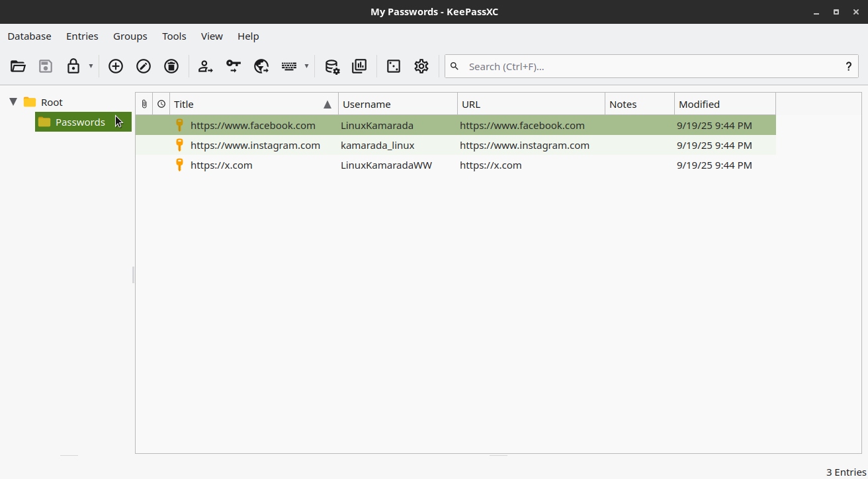Sort by expiry clock column
Screen dimensions: 868x479
pyautogui.click(x=161, y=104)
